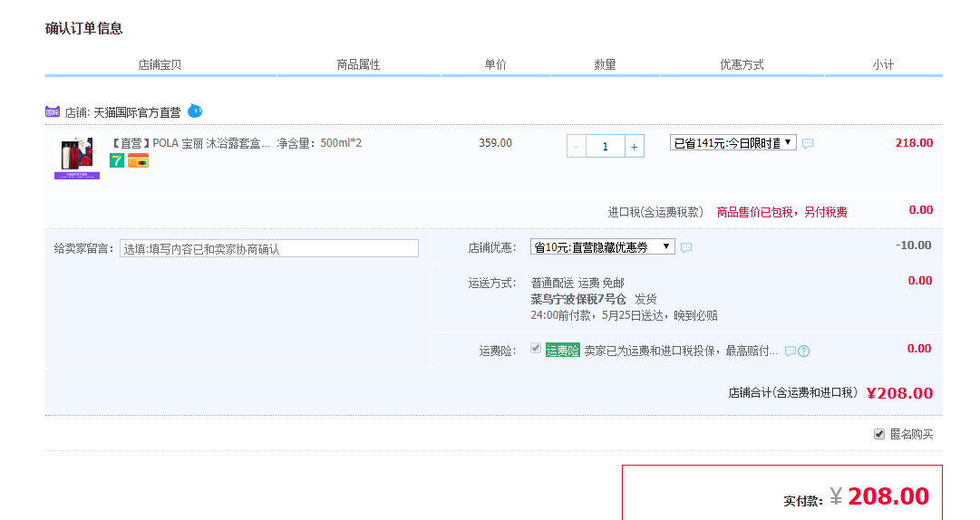Click the green 7-day return icon
Image resolution: width=980 pixels, height=520 pixels.
coord(117,161)
